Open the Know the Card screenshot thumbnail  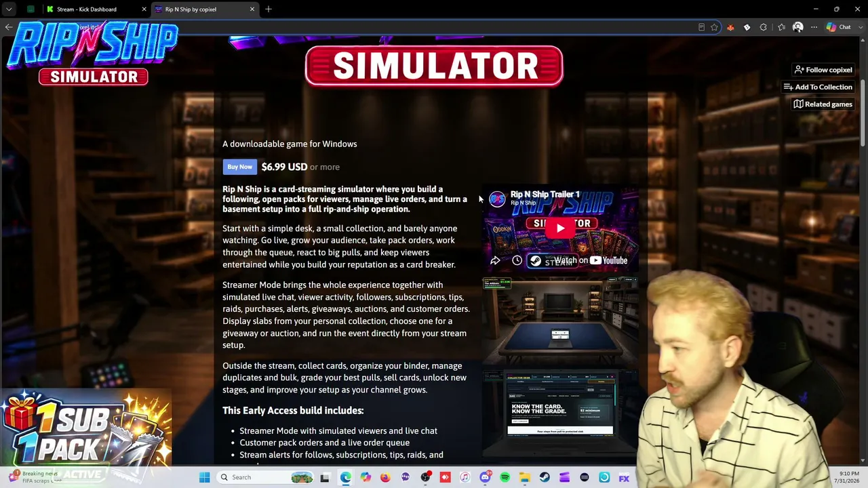click(560, 413)
